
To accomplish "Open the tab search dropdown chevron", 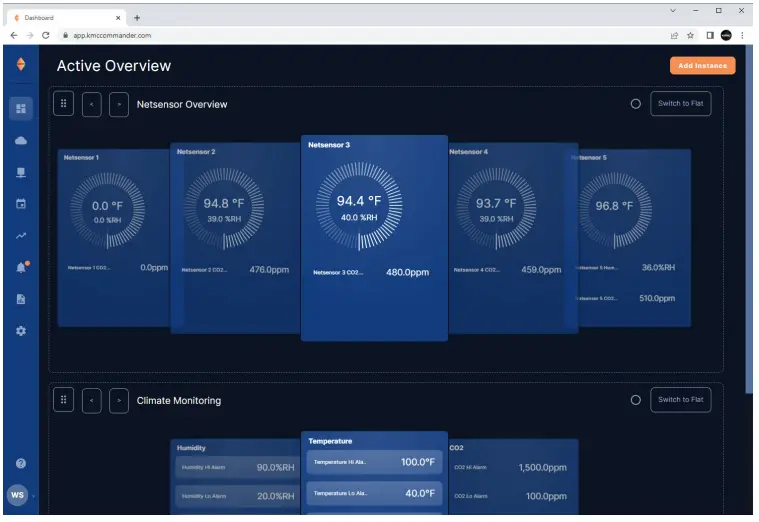I will pos(672,10).
